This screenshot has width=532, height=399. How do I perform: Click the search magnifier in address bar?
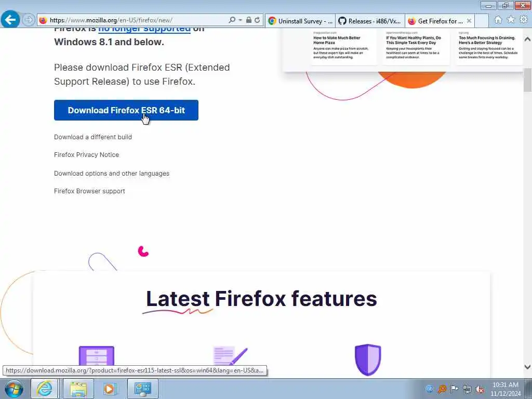pyautogui.click(x=232, y=20)
